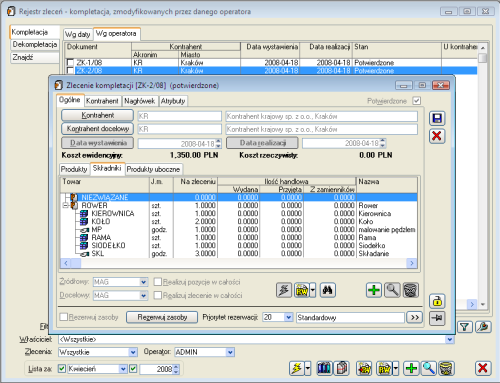Click the green plus add component icon
Screen dimensions: 500x383
[374, 290]
